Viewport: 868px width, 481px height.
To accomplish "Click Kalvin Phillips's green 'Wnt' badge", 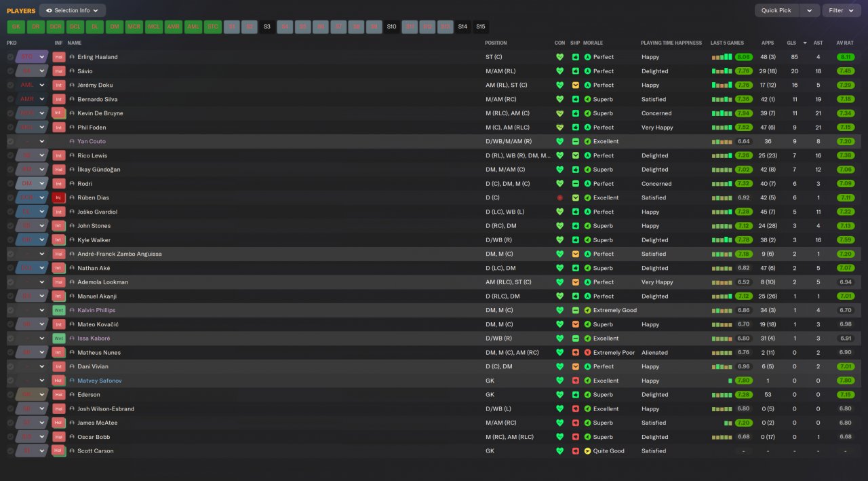I will [59, 310].
